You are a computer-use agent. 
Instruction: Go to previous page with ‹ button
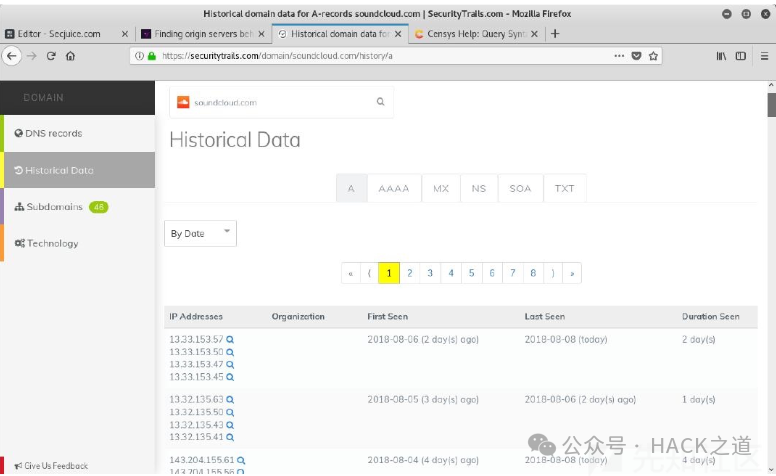pos(369,273)
